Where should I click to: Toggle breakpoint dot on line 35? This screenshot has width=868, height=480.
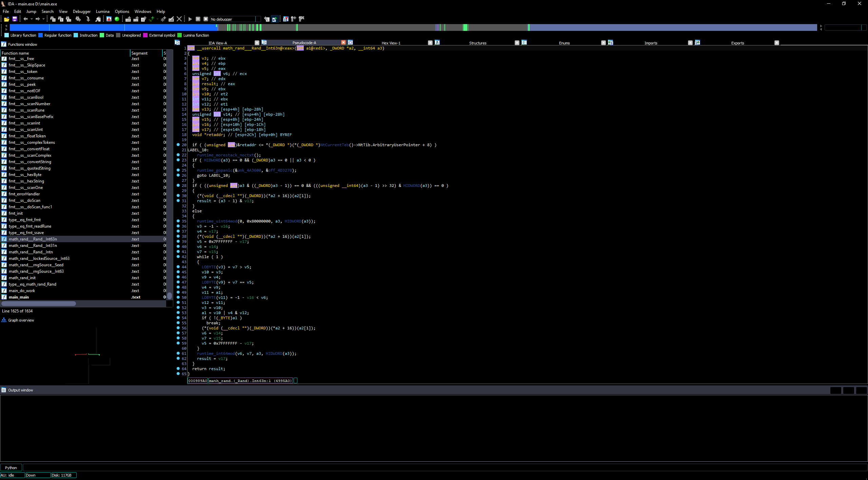(x=178, y=221)
